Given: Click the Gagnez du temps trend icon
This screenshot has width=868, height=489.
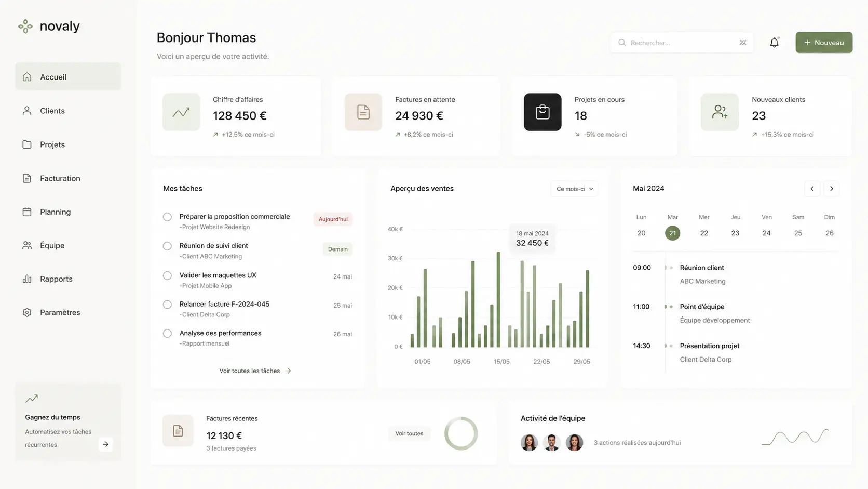Looking at the screenshot, I should click(32, 399).
